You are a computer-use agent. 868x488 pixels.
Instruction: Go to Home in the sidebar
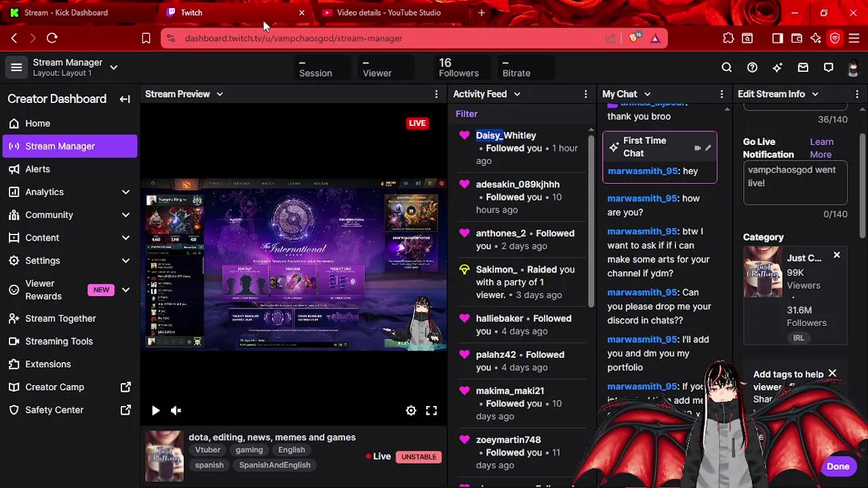pos(70,123)
